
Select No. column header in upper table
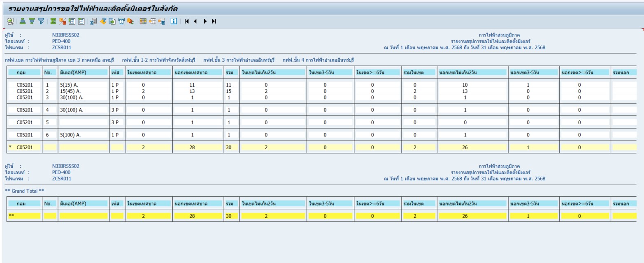point(50,72)
